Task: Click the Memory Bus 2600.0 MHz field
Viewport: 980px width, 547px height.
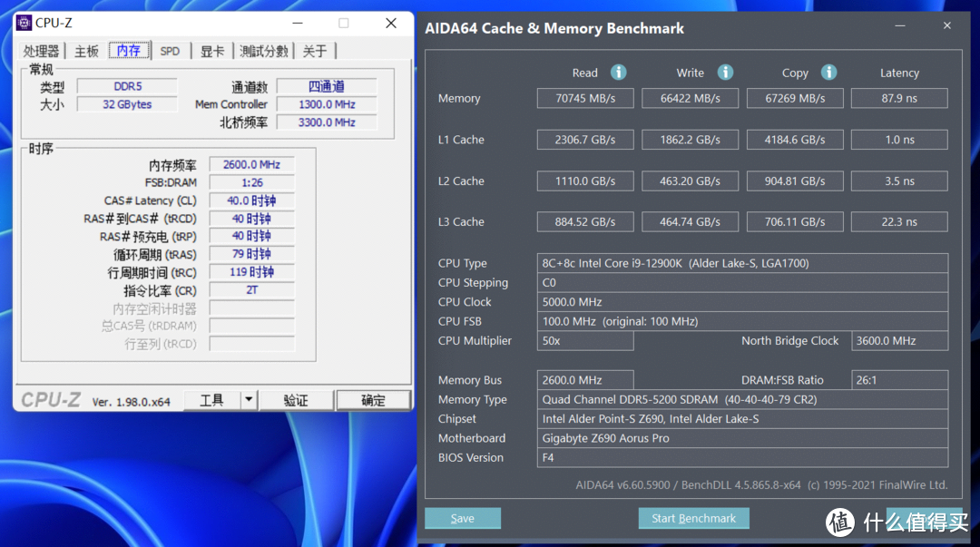Action: pyautogui.click(x=585, y=380)
